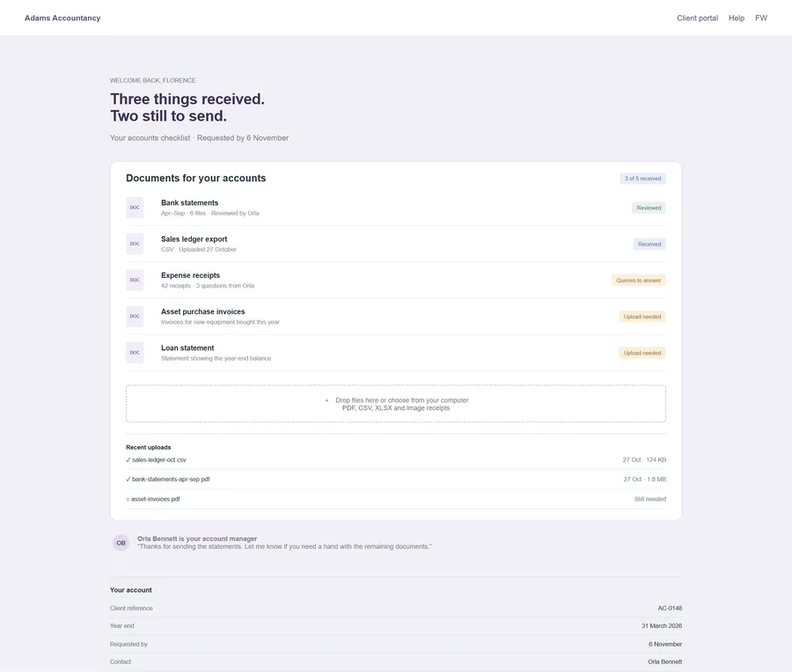Click the Adams Accountancy logo text
The width and height of the screenshot is (792, 672).
tap(62, 18)
